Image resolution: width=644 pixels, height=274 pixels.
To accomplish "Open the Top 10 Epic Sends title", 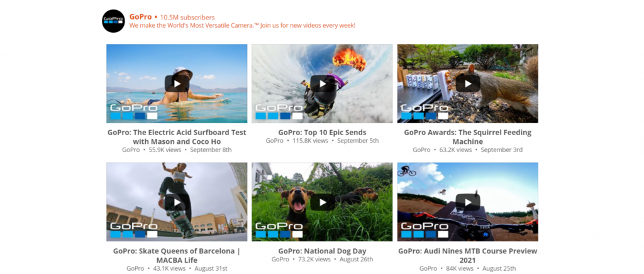I will click(x=323, y=133).
